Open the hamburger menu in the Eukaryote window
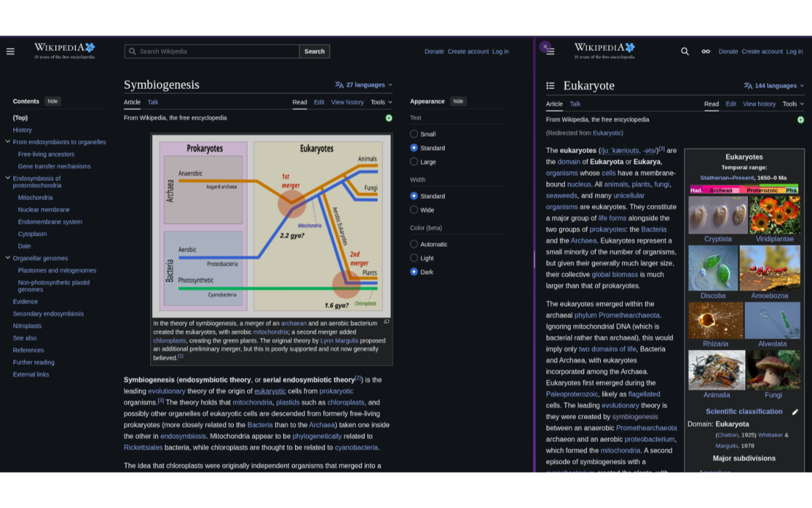Viewport: 812px width, 508px height. pyautogui.click(x=551, y=51)
